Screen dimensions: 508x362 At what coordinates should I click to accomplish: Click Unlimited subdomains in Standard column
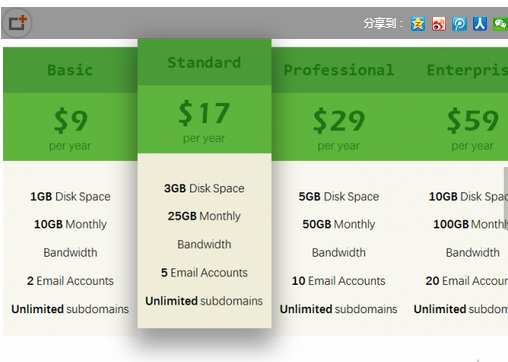click(x=204, y=301)
